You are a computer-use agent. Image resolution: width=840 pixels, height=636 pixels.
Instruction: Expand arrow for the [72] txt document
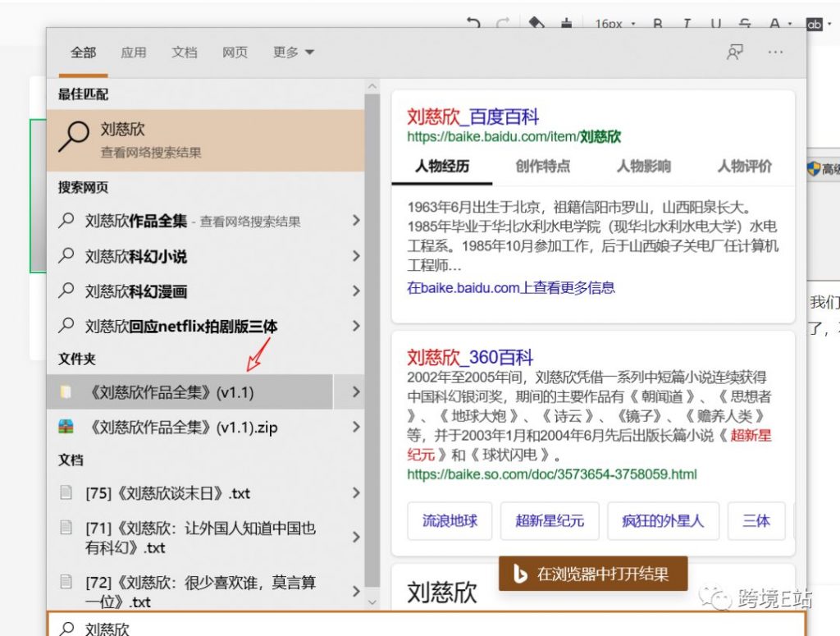[x=356, y=591]
